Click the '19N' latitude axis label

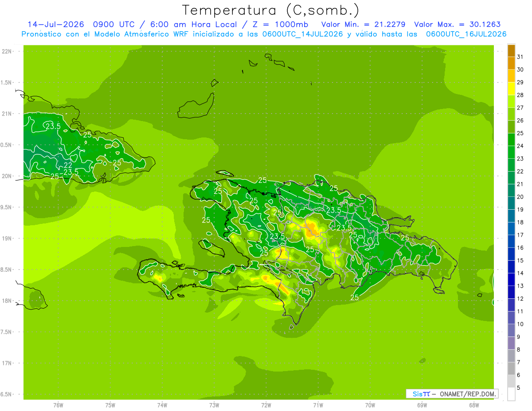click(x=7, y=239)
